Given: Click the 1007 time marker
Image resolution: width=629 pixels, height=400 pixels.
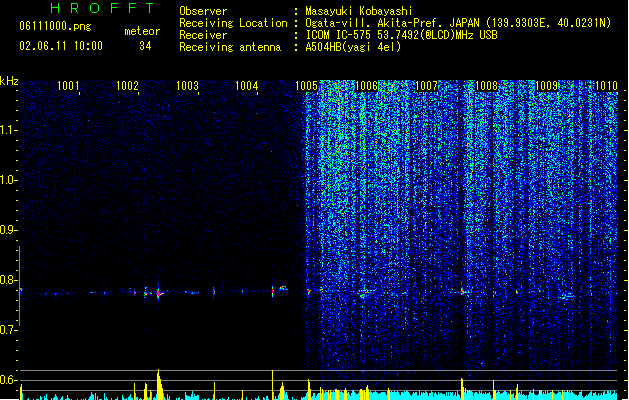Looking at the screenshot, I should click(426, 86).
